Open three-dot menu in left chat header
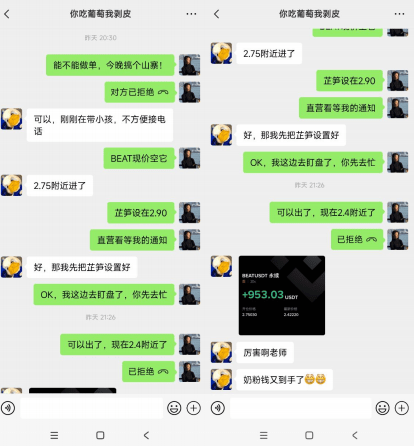This screenshot has width=414, height=446. [191, 14]
